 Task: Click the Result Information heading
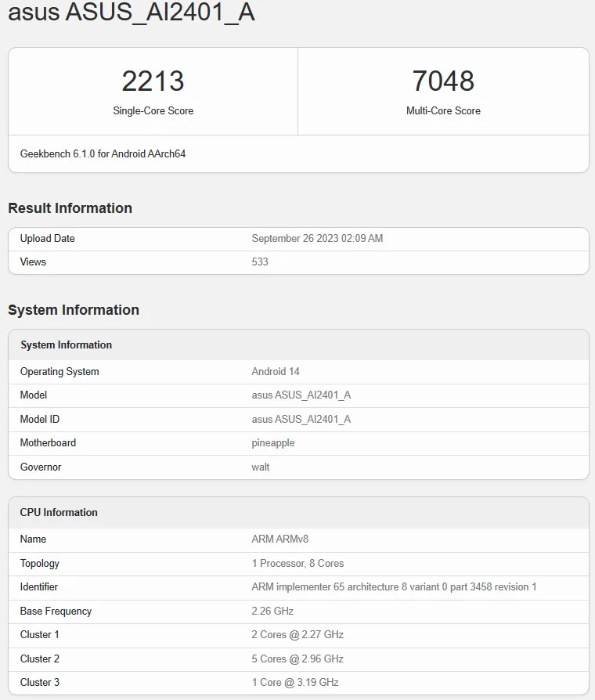(70, 208)
